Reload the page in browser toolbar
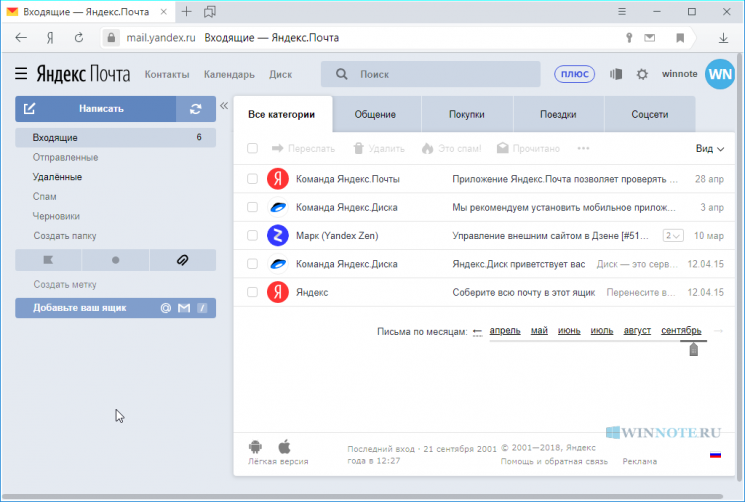The height and width of the screenshot is (502, 745). tap(79, 38)
